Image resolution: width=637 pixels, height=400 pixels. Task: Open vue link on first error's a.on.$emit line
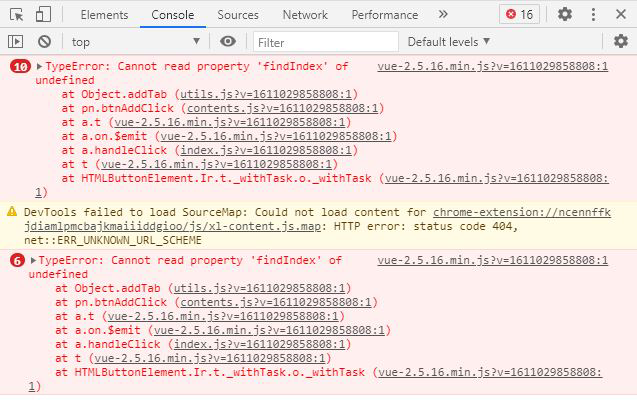[276, 136]
